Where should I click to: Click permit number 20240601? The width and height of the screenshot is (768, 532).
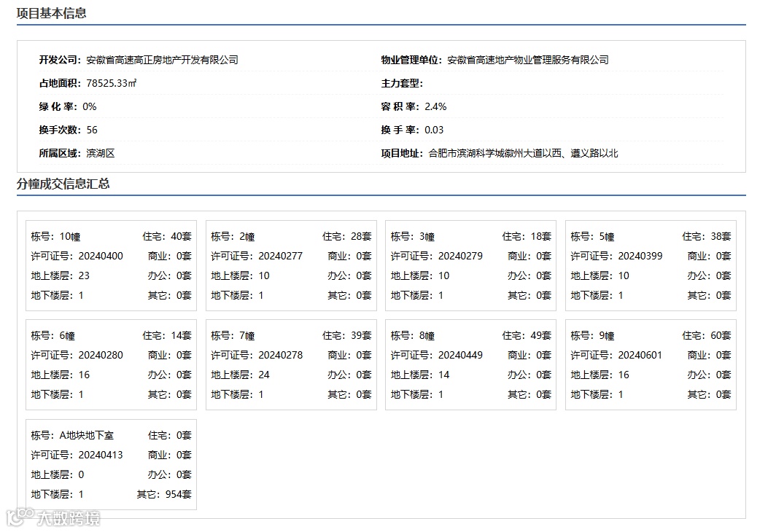[640, 355]
